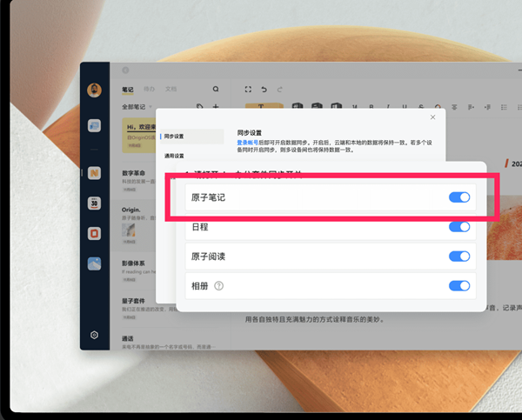Click the editor line starting 用各自独特且充满魅力
Image resolution: width=522 pixels, height=420 pixels.
pyautogui.click(x=315, y=319)
